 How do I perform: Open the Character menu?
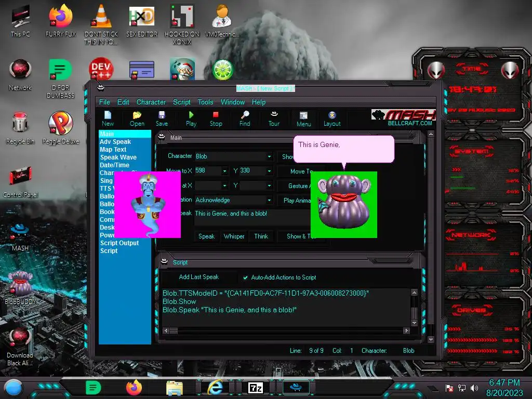(x=151, y=102)
